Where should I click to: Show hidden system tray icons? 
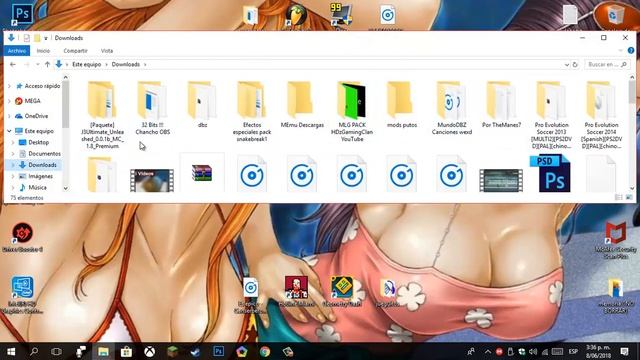click(x=488, y=351)
